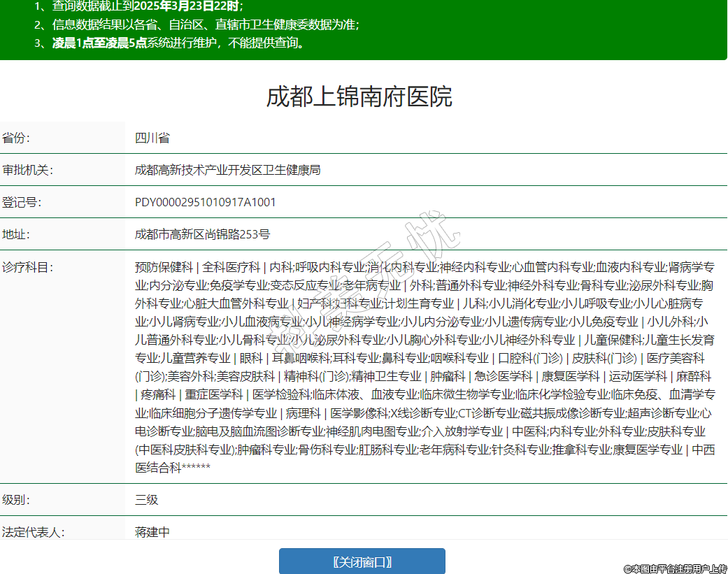Click the 法定代表人 row label
The image size is (728, 574).
(34, 532)
